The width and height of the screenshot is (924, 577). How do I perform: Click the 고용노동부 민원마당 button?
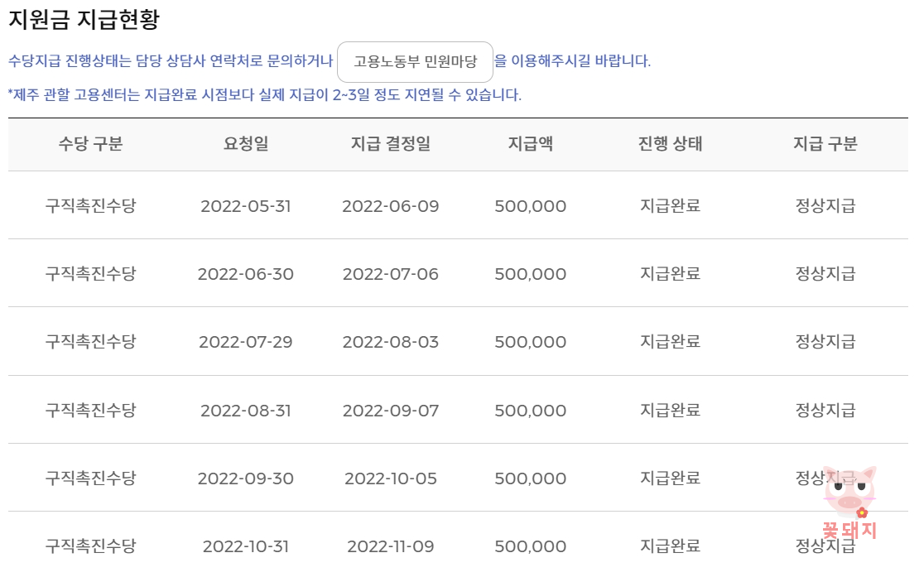coord(414,61)
